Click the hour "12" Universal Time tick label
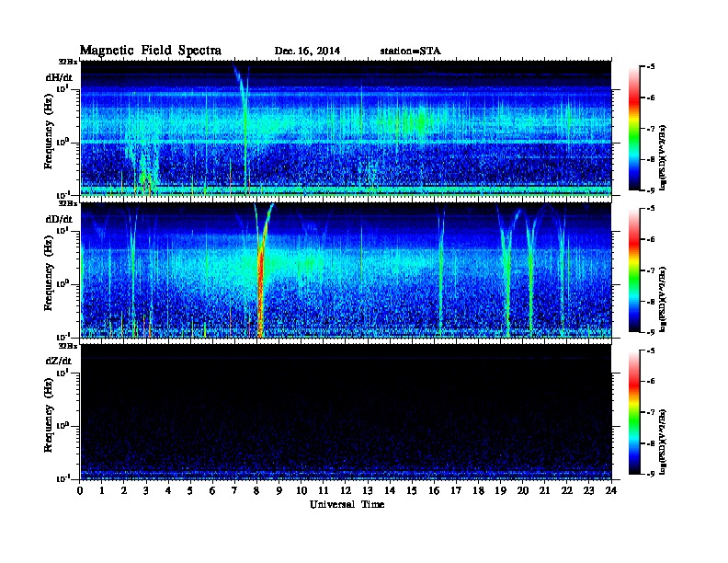Viewport: 728px width, 563px height. 346,490
